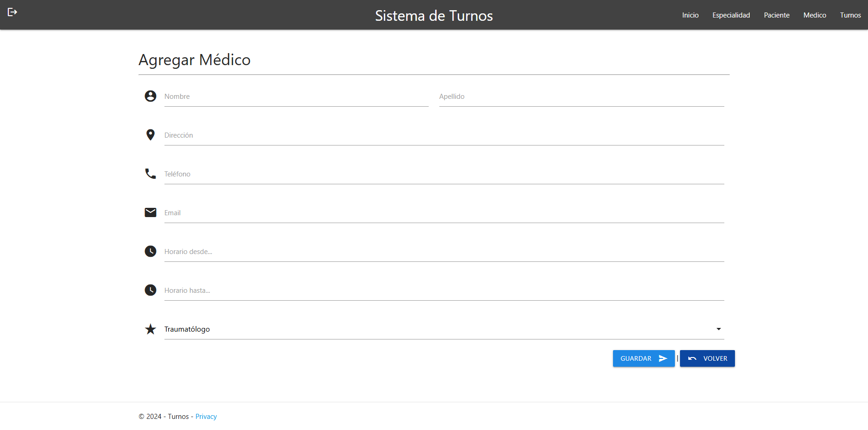Focus the Apellido text field

click(x=581, y=97)
